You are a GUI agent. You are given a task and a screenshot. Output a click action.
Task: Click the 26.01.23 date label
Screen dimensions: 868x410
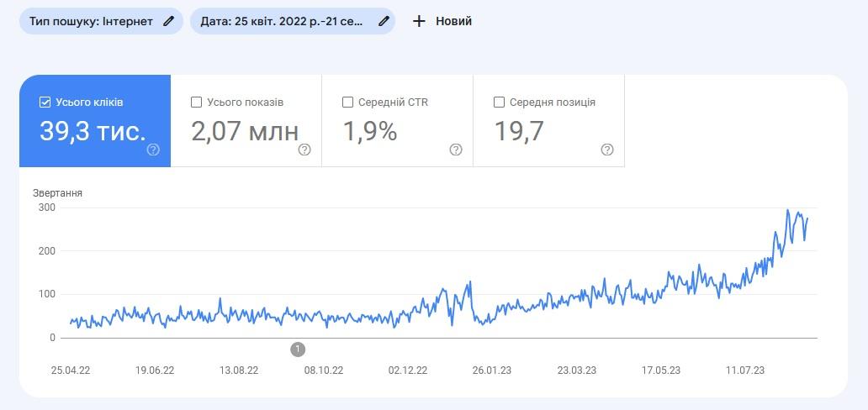492,371
